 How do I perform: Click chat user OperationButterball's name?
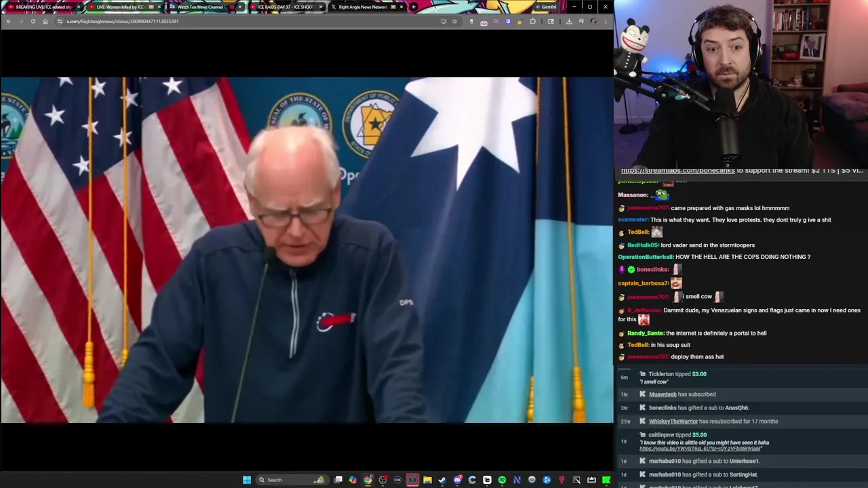point(646,257)
